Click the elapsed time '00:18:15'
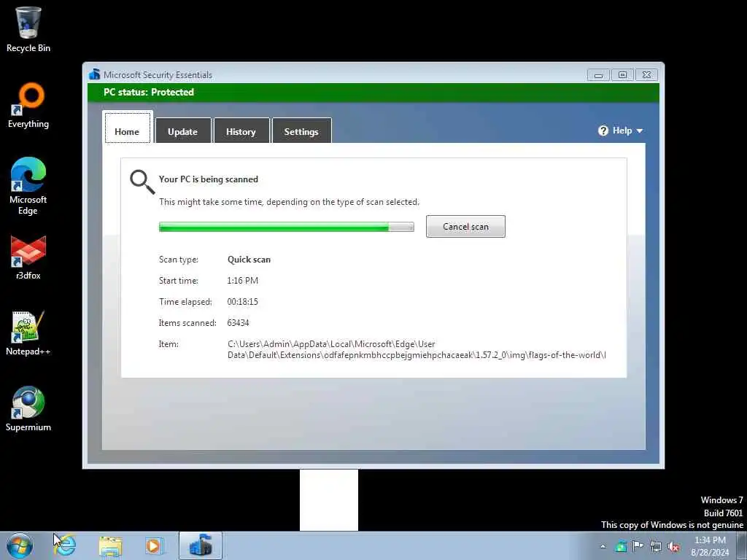The image size is (747, 560). (x=242, y=301)
